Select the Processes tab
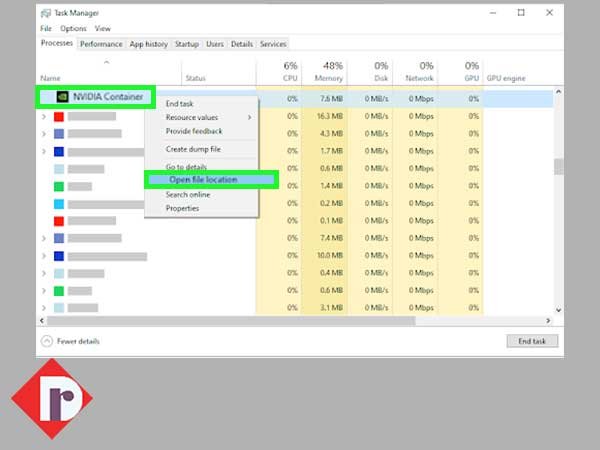This screenshot has width=600, height=450. click(57, 43)
